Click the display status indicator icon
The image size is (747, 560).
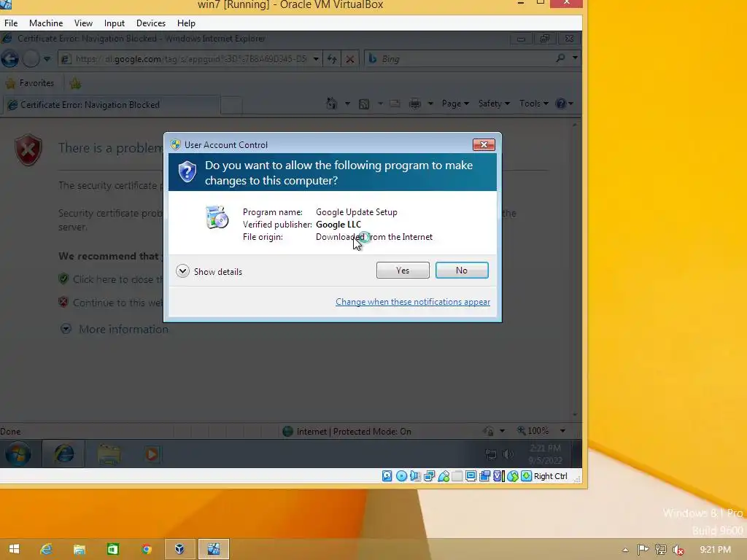click(471, 475)
